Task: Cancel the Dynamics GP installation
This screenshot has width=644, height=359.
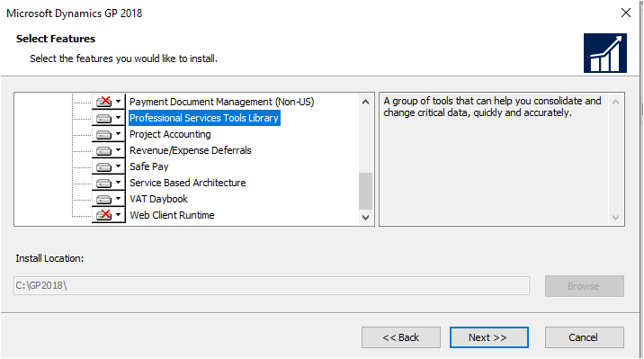Action: coord(585,337)
